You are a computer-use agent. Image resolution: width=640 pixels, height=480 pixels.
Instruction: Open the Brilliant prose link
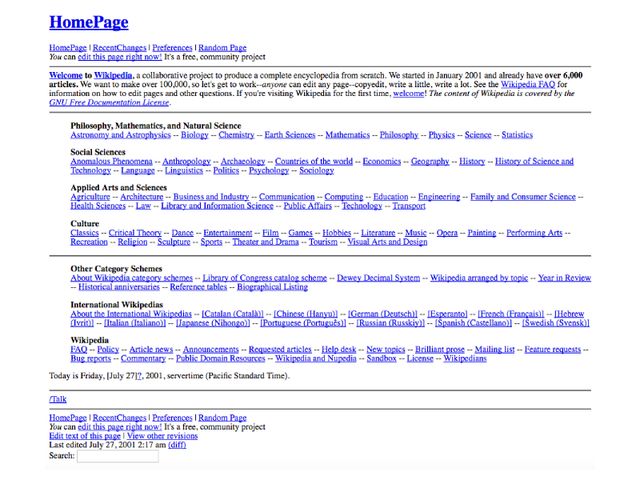440,350
